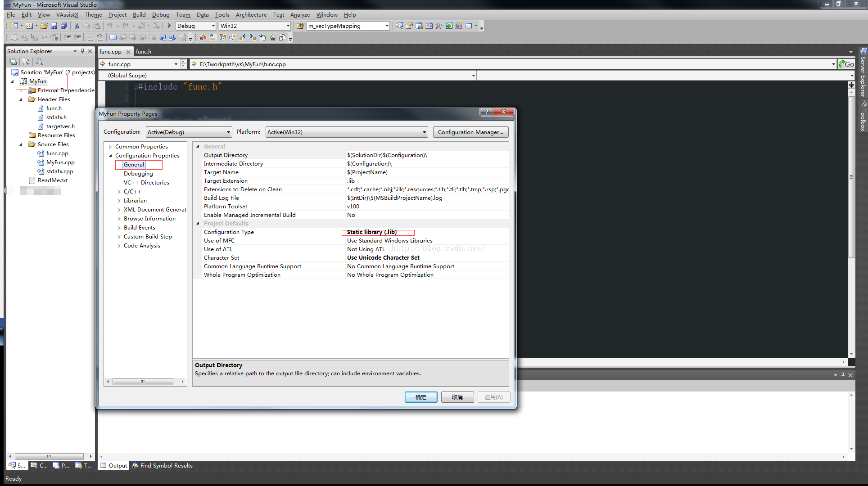Click the 取消 (Cancel) button
Viewport: 868px width, 486px height.
point(457,397)
